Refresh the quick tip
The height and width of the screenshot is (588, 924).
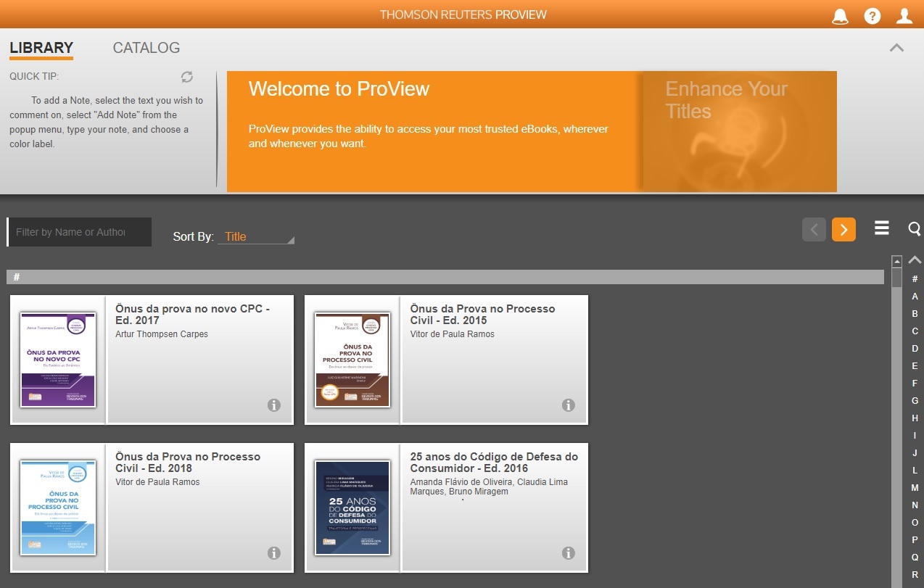click(187, 77)
